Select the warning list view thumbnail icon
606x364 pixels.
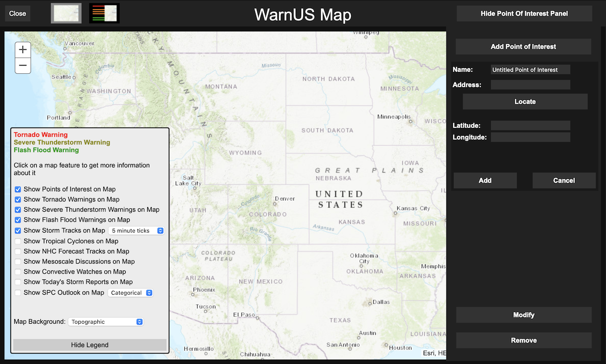(104, 13)
